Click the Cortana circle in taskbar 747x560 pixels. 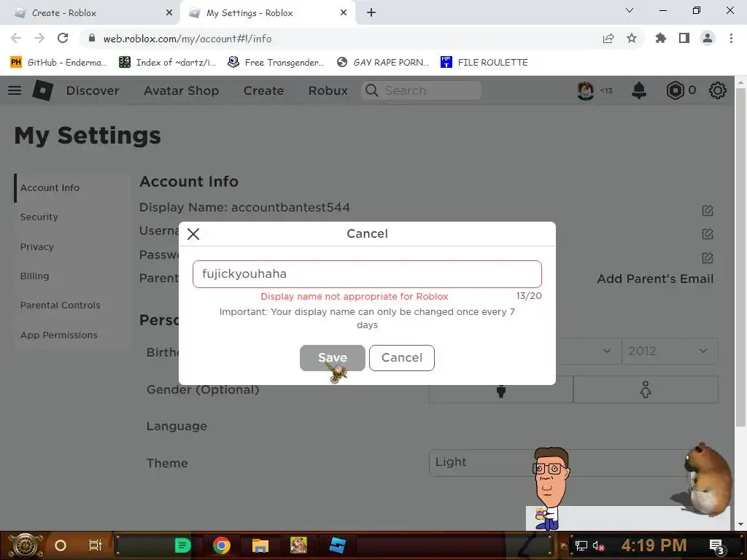(x=61, y=545)
